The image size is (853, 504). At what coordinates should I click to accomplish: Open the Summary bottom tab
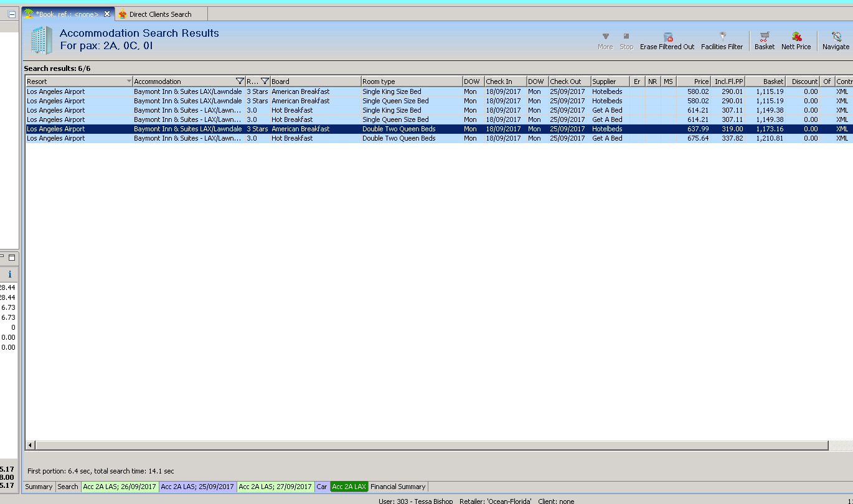click(39, 487)
